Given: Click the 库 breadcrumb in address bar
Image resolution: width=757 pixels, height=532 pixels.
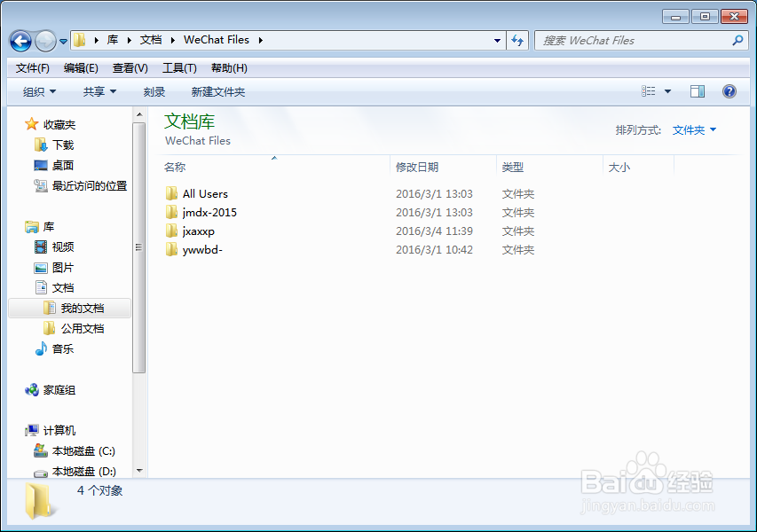Looking at the screenshot, I should pyautogui.click(x=113, y=40).
